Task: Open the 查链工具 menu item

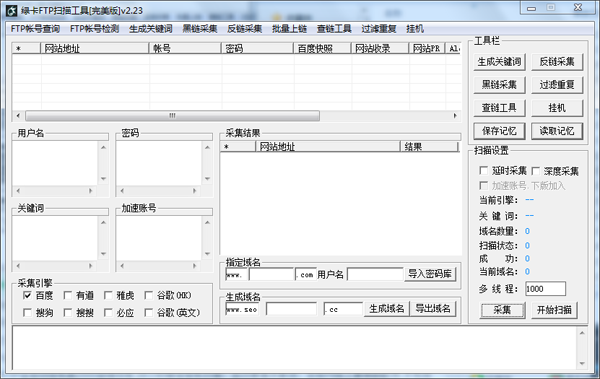Action: (334, 29)
